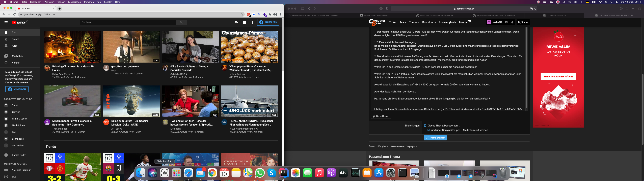Screen dimensions: 644x181
Task: Bookmark page with the Chrome star icon
Action: coord(242,15)
